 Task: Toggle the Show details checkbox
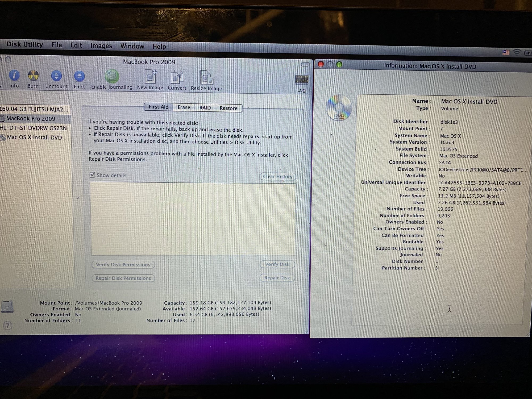92,174
